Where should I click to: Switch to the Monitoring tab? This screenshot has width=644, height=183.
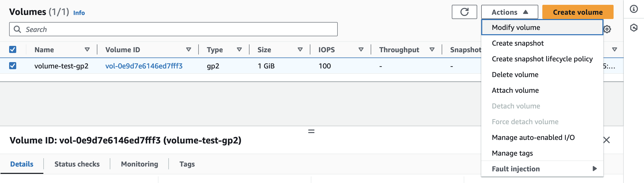pyautogui.click(x=139, y=164)
